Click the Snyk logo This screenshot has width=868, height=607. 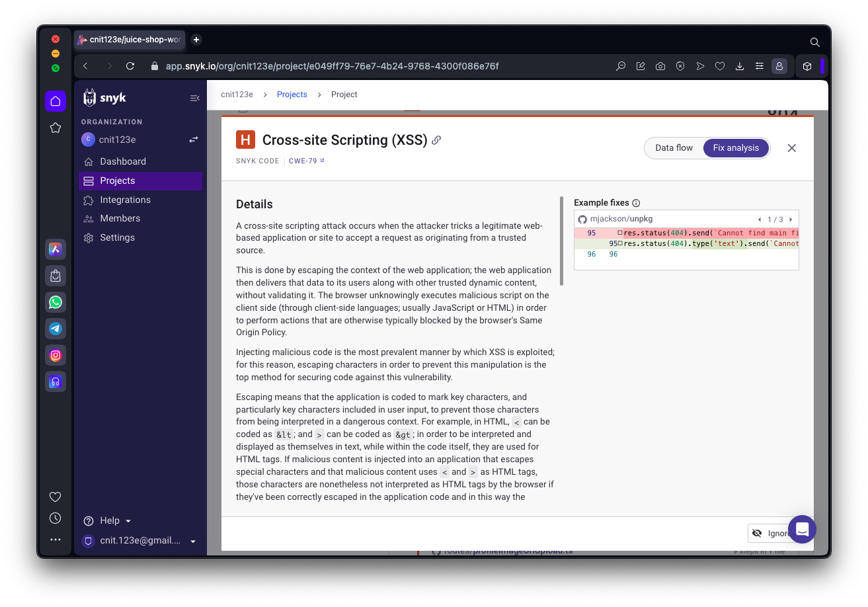[x=104, y=98]
